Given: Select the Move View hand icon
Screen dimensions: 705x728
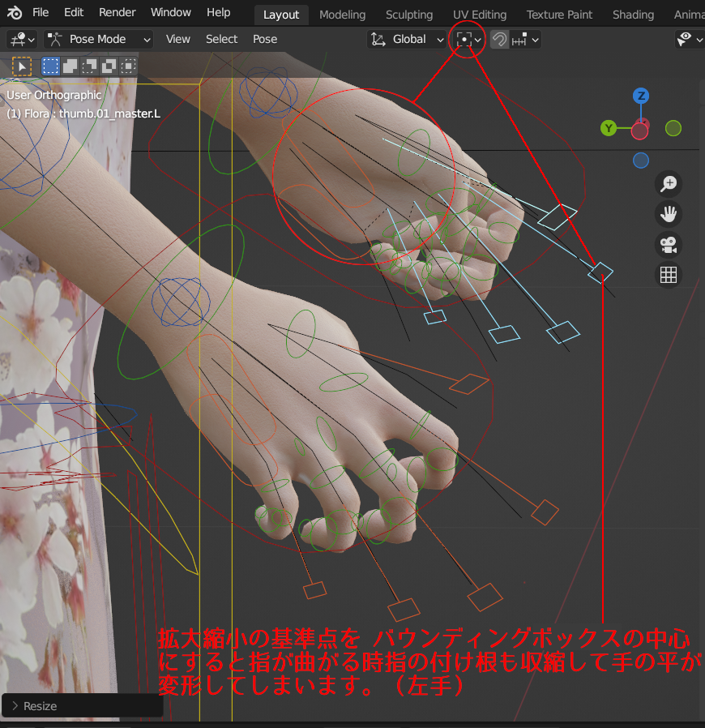Looking at the screenshot, I should click(x=668, y=214).
